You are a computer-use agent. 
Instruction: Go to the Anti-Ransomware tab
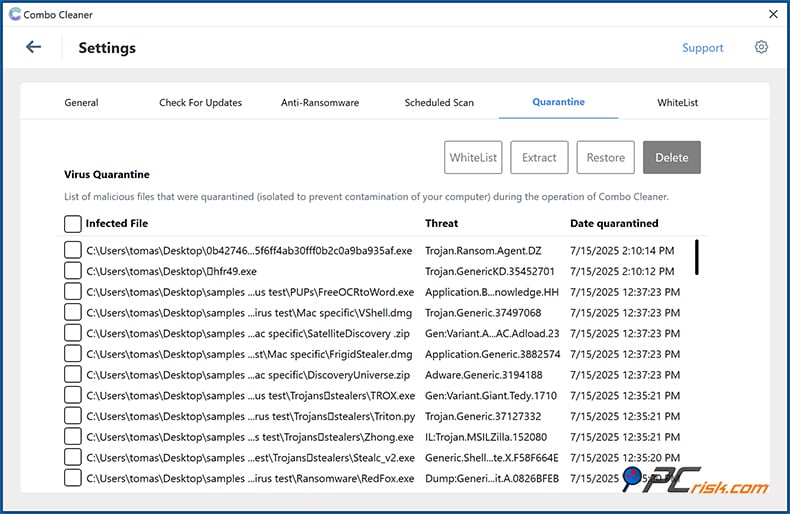(320, 103)
